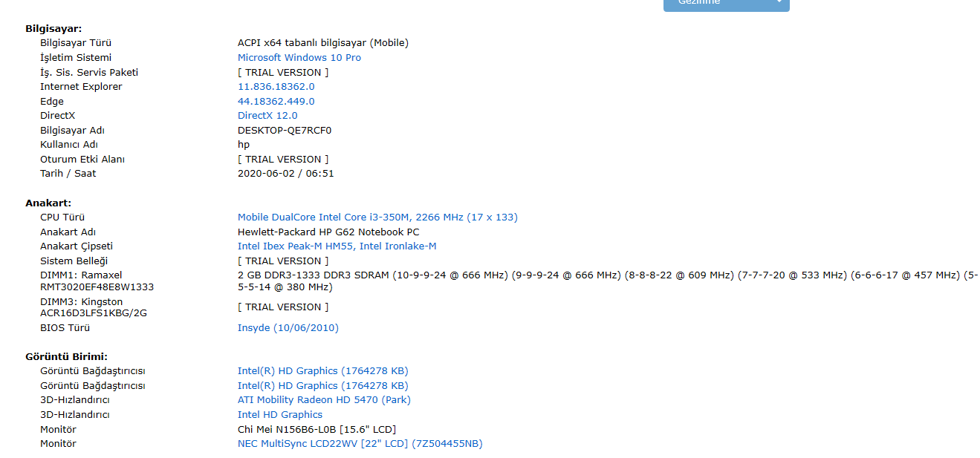The width and height of the screenshot is (980, 458).
Task: Click the İşletim Sistemi label
Action: (x=76, y=57)
